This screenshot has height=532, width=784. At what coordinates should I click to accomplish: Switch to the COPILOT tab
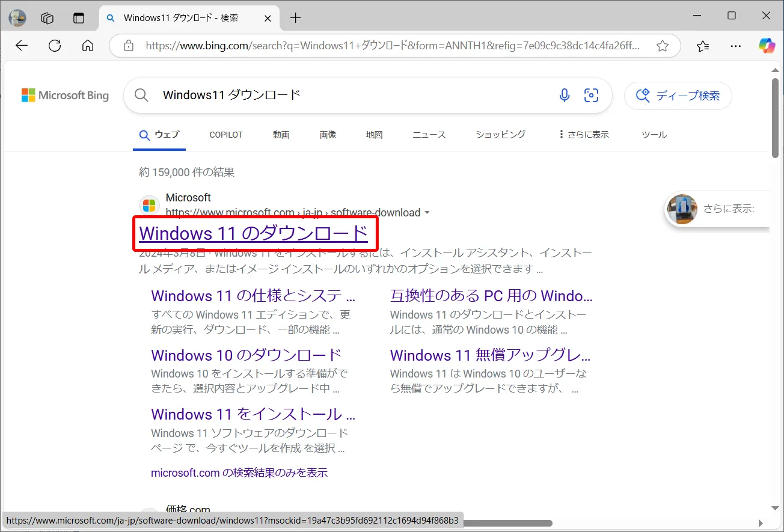[x=226, y=135]
